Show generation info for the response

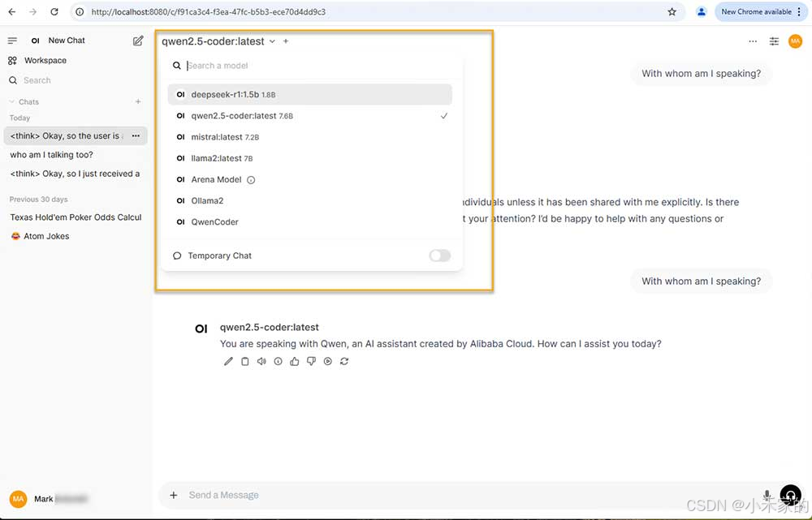(278, 362)
